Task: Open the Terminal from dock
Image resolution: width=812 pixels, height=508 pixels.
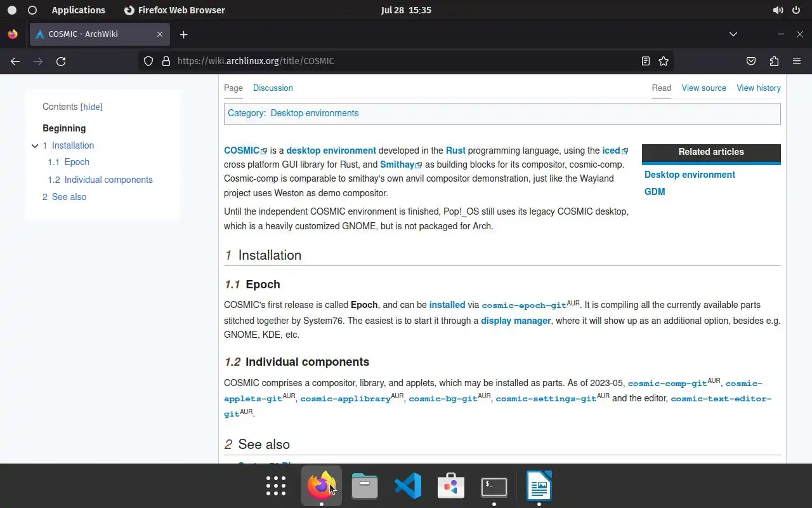Action: (x=494, y=486)
